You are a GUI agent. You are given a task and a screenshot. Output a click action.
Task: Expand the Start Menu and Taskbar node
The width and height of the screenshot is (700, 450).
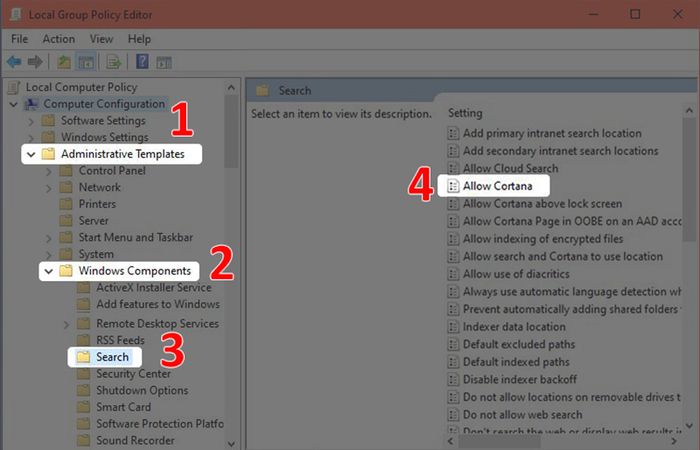[x=48, y=238]
